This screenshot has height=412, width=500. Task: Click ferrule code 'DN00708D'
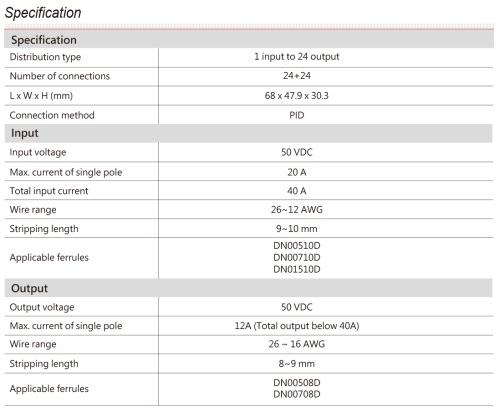297,394
